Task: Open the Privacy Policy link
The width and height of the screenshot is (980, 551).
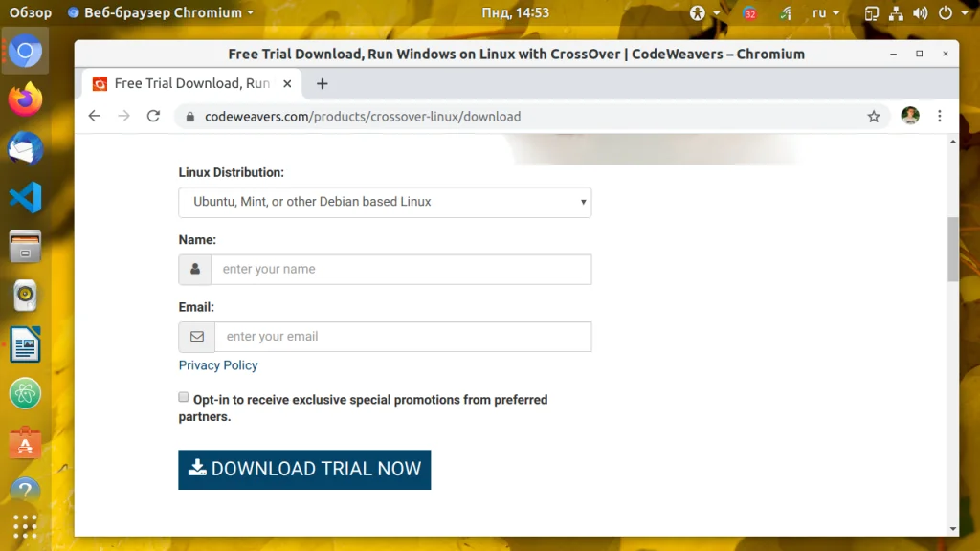Action: pos(218,365)
